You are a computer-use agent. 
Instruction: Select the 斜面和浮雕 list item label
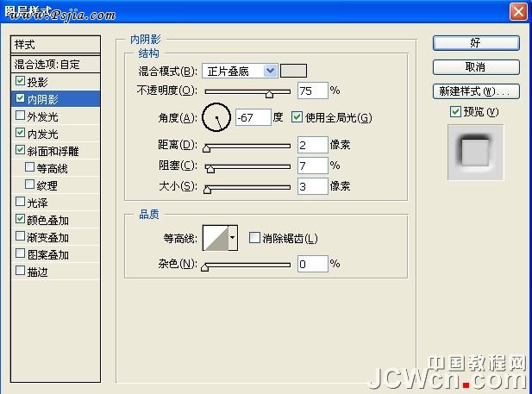(53, 151)
